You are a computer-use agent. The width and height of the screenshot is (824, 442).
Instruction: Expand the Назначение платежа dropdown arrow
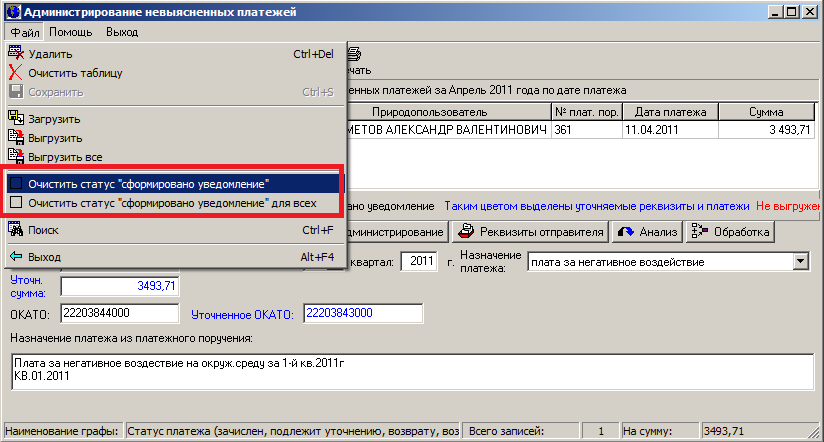(x=799, y=262)
